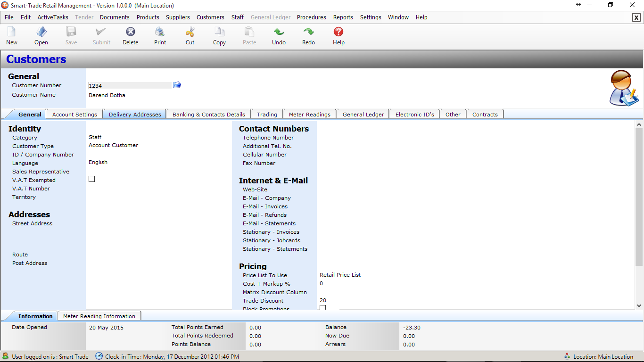
Task: Print using the Print toolbar icon
Action: pos(160,32)
